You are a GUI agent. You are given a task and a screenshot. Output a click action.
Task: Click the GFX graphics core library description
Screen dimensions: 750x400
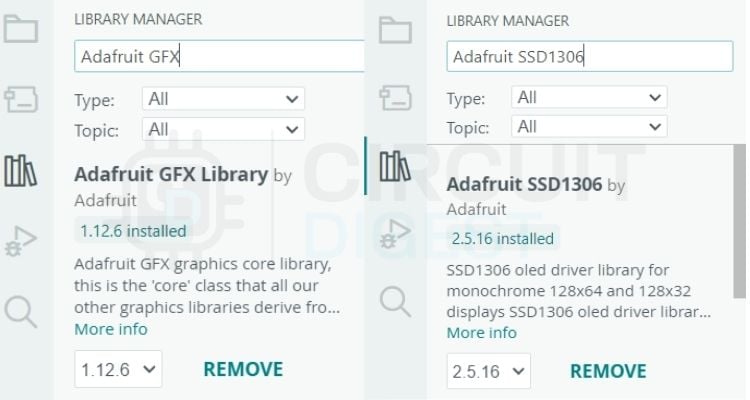point(207,286)
